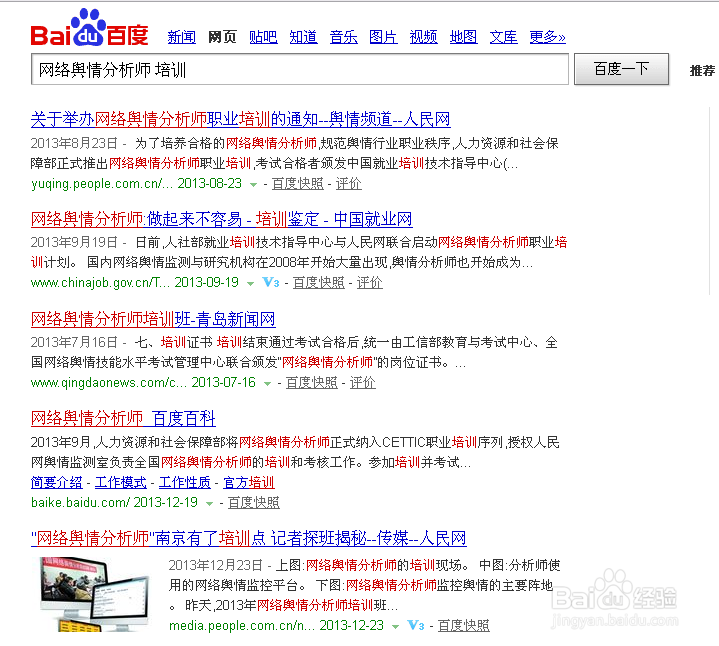Image resolution: width=719 pixels, height=646 pixels.
Task: Open result 网络舆情分析师:做起来不容易
Action: click(221, 219)
